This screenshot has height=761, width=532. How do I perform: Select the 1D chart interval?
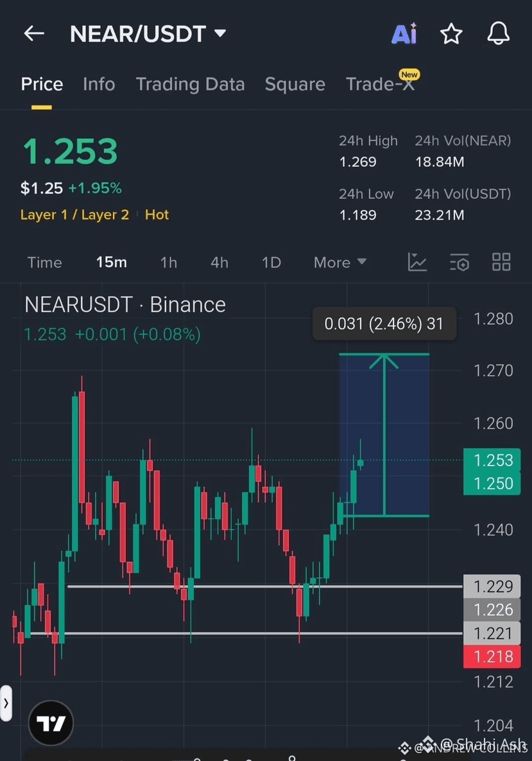click(271, 263)
